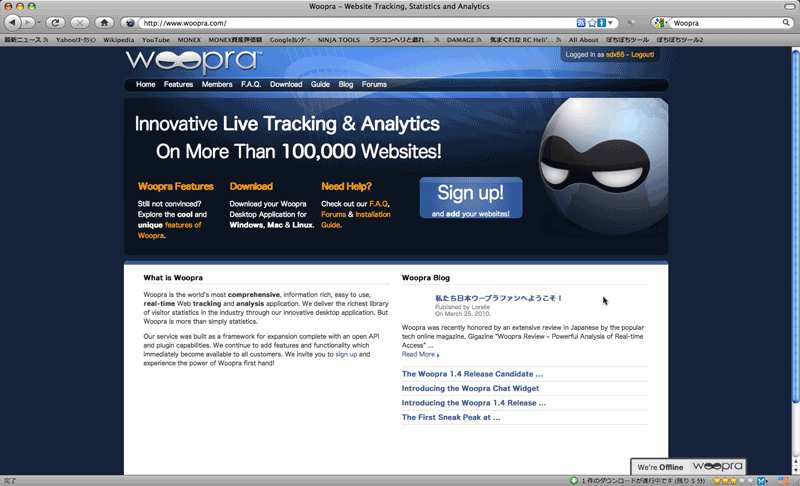
Task: Open Introducing the Woopra 1.4 Release post
Action: pos(473,403)
